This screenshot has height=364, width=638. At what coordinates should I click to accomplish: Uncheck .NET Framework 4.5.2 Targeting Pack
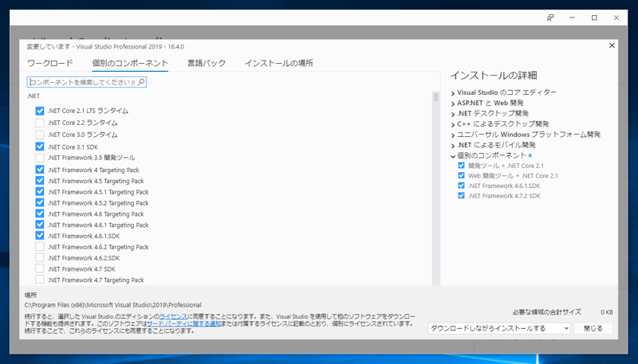[x=39, y=202]
